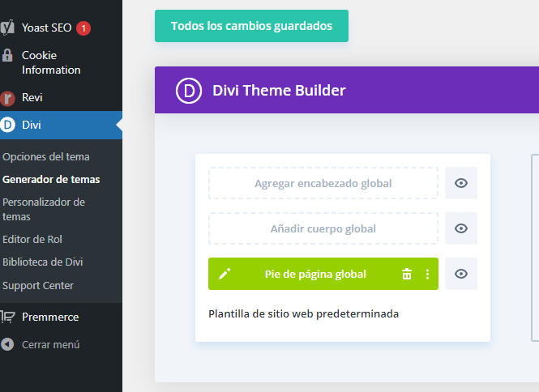Go to Opciones del tema
Image resolution: width=539 pixels, height=392 pixels.
(46, 156)
